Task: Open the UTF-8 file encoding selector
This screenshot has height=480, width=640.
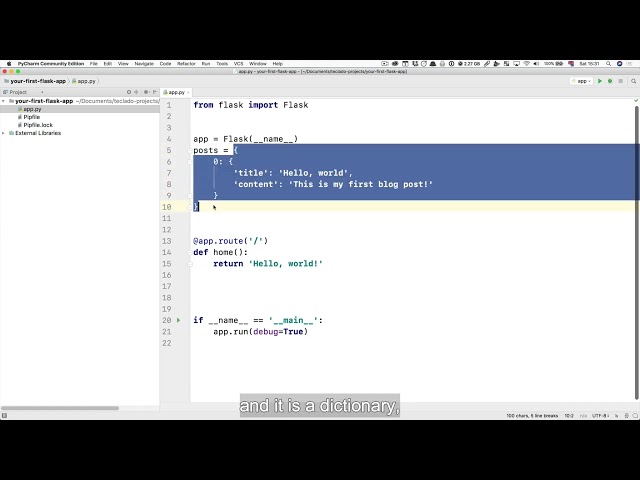Action: 601,416
